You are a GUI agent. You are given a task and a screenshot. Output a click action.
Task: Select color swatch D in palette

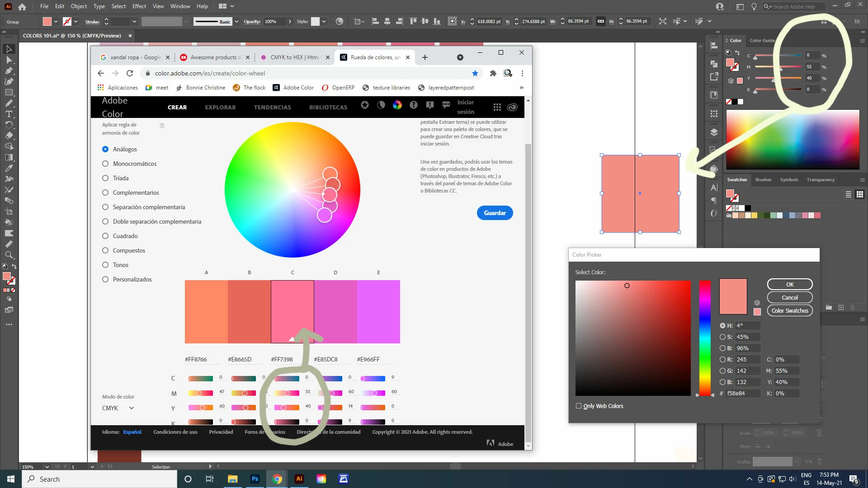[335, 312]
